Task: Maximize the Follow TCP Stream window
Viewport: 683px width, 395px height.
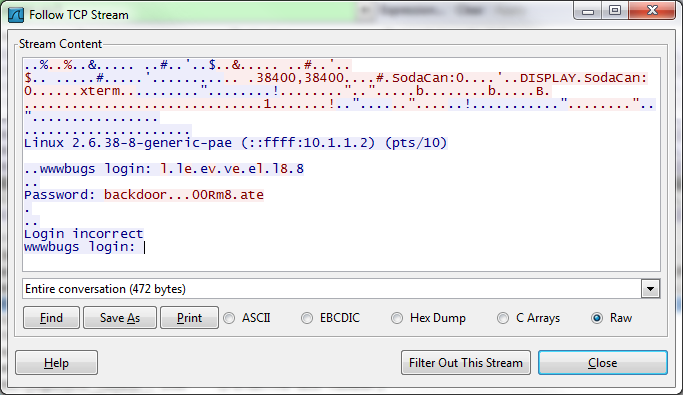Action: (615, 11)
